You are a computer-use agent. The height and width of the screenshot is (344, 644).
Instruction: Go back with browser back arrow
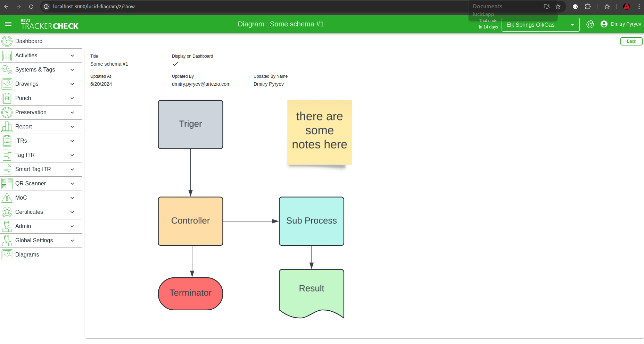pyautogui.click(x=6, y=7)
